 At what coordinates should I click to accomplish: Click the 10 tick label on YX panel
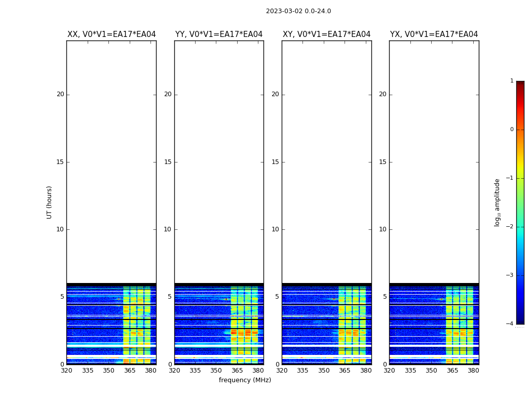tap(383, 229)
